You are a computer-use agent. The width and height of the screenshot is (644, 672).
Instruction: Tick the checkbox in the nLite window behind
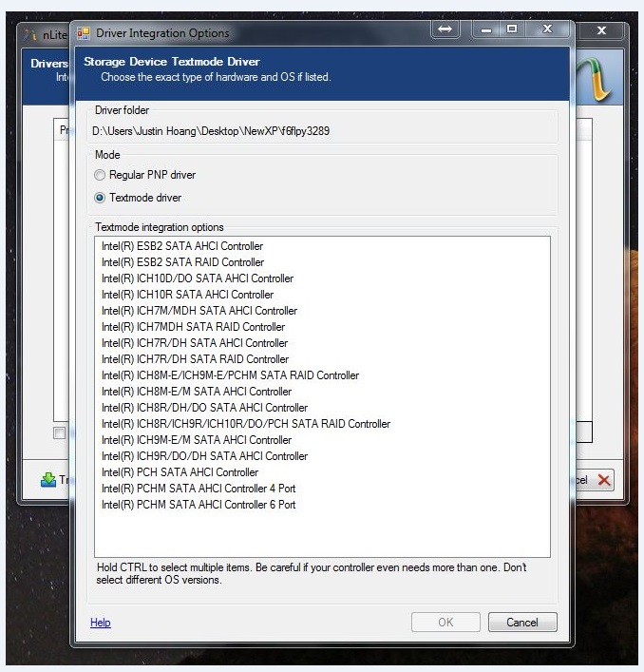point(60,432)
